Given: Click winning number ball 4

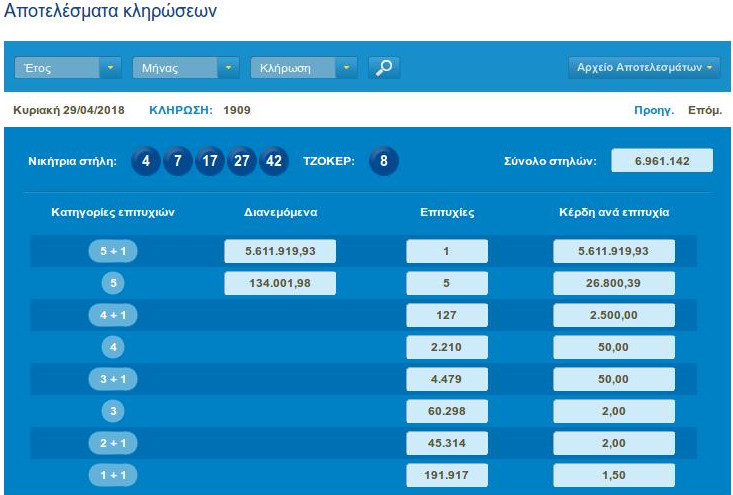Looking at the screenshot, I should click(146, 160).
